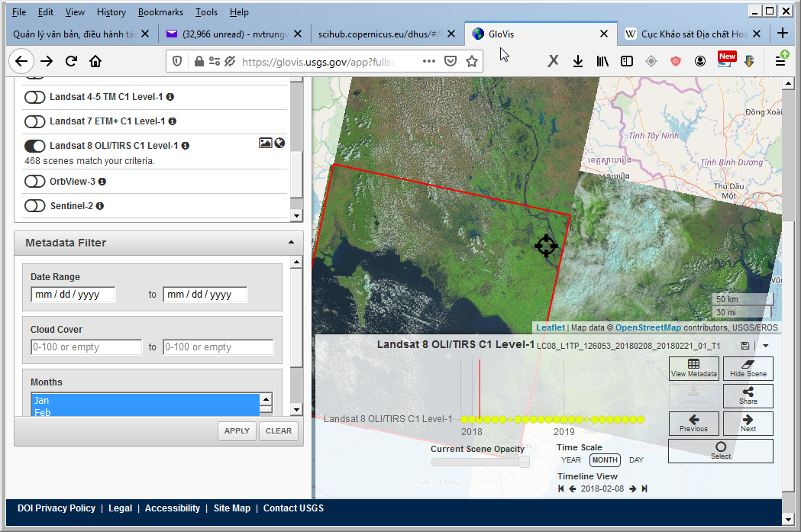Reload the GloVis page
The image size is (801, 532).
(71, 61)
